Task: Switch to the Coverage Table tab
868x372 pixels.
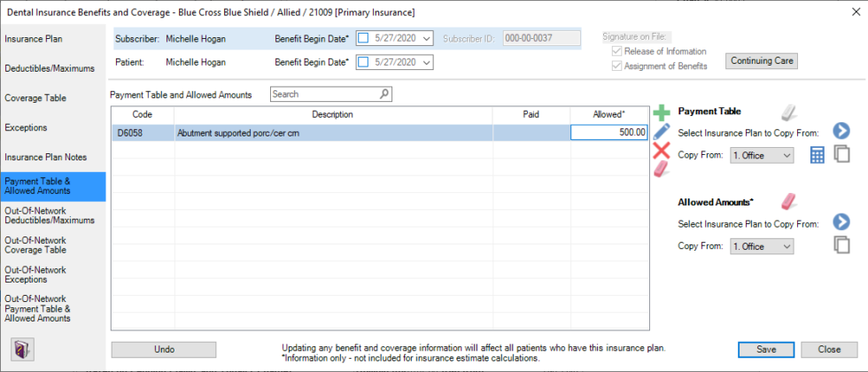Action: [35, 98]
